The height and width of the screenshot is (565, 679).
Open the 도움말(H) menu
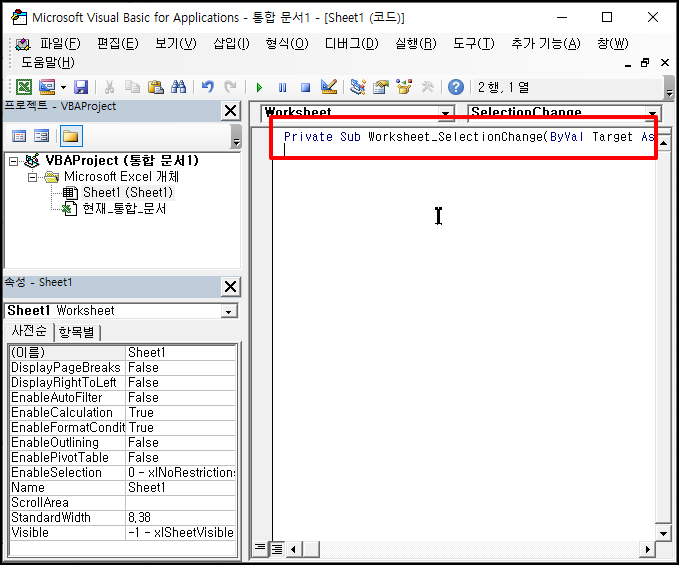point(48,62)
